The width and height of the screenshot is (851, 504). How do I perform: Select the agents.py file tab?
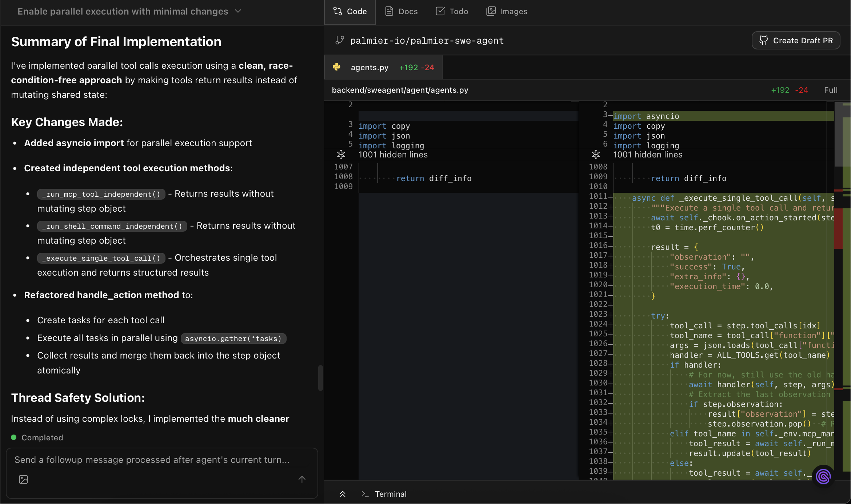click(369, 67)
